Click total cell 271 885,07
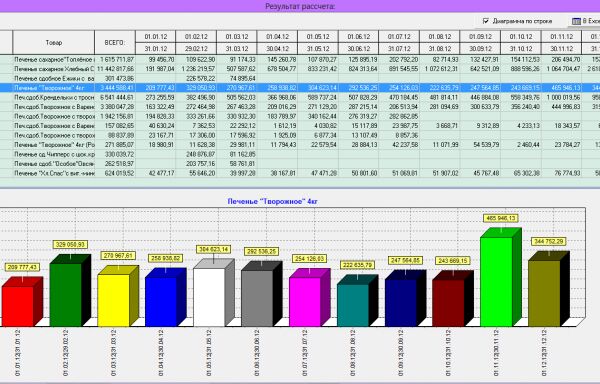The image size is (600, 384). coord(115,145)
